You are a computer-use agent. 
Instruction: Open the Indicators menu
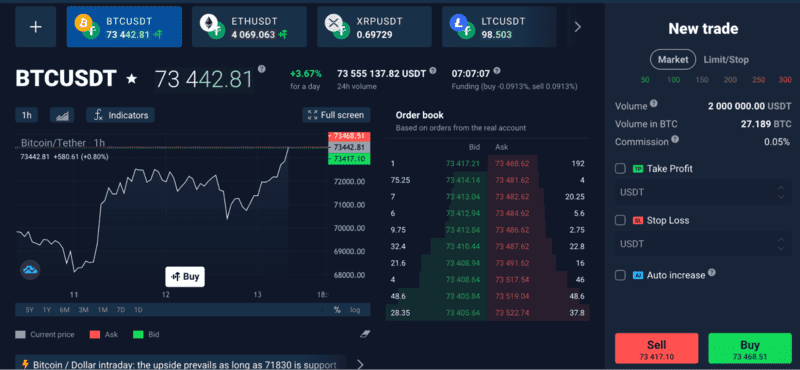tap(120, 115)
